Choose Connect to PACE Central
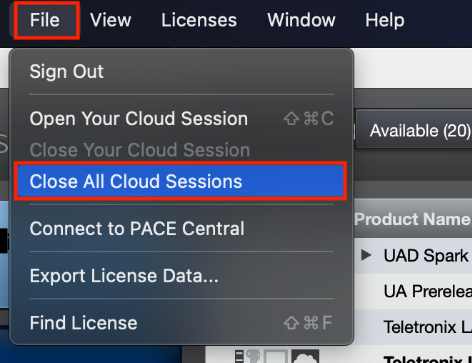Image resolution: width=472 pixels, height=363 pixels. pos(182,229)
